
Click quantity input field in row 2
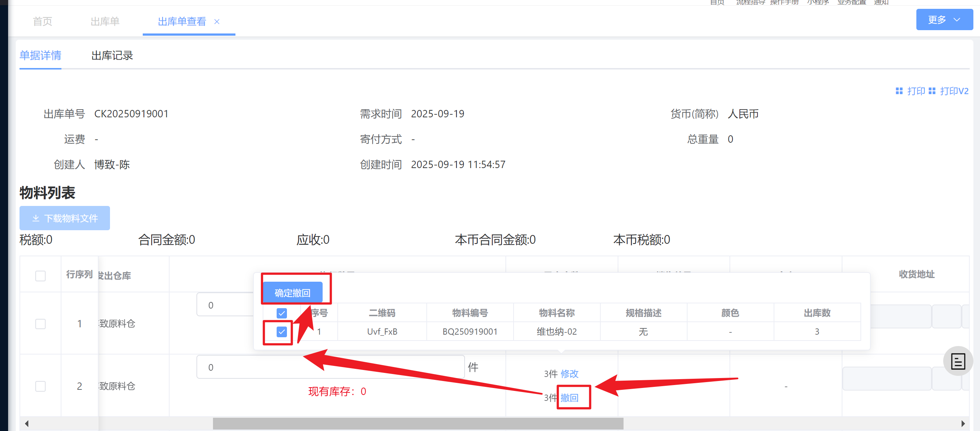[330, 367]
